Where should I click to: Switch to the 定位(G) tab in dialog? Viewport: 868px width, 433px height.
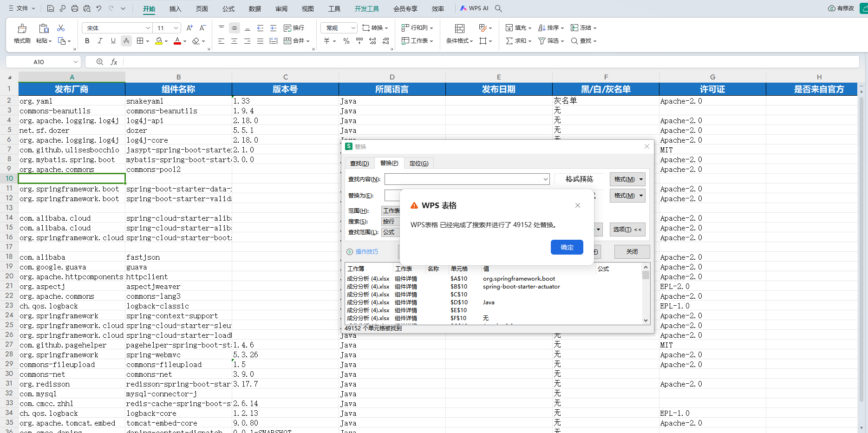[x=419, y=163]
